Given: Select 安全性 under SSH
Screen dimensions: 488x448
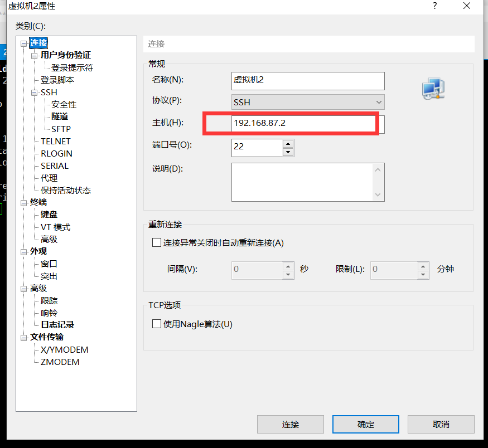Looking at the screenshot, I should pos(64,104).
